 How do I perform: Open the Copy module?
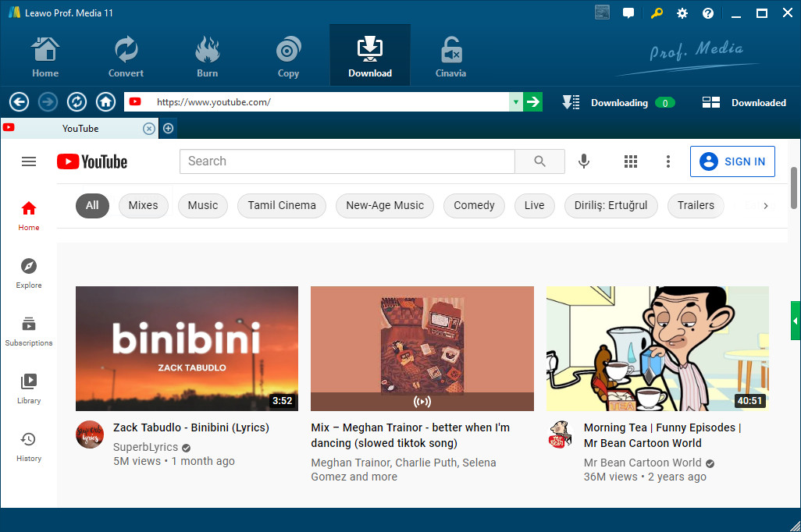[x=288, y=57]
